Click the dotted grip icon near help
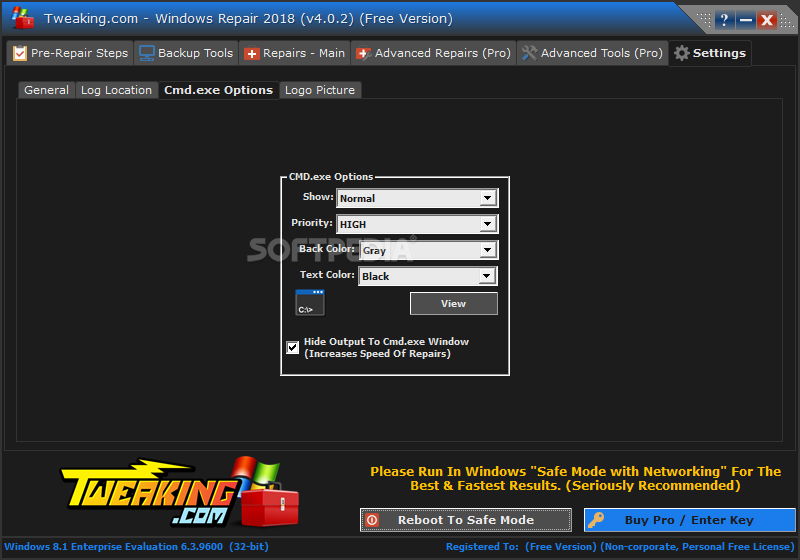The image size is (800, 560). click(x=704, y=19)
